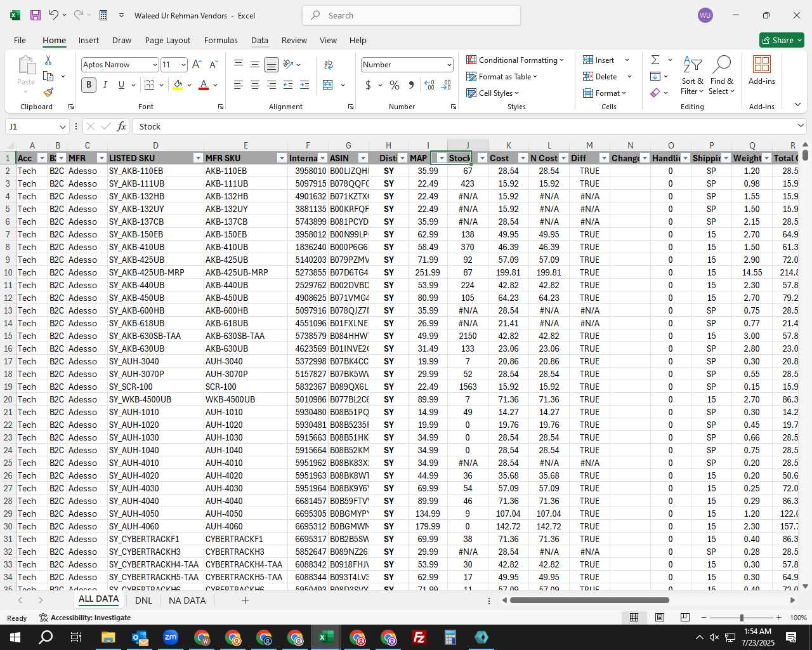812x650 pixels.
Task: Click the Font Color red A
Action: click(x=204, y=84)
